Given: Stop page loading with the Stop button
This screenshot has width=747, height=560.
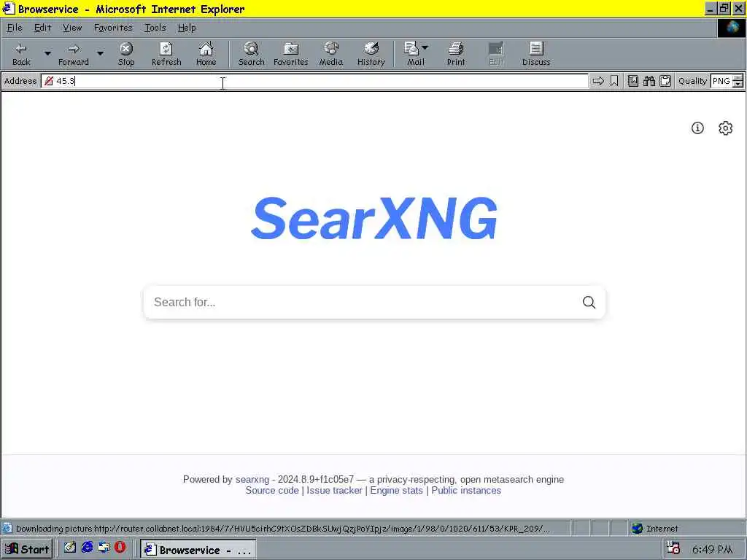Looking at the screenshot, I should tap(126, 54).
